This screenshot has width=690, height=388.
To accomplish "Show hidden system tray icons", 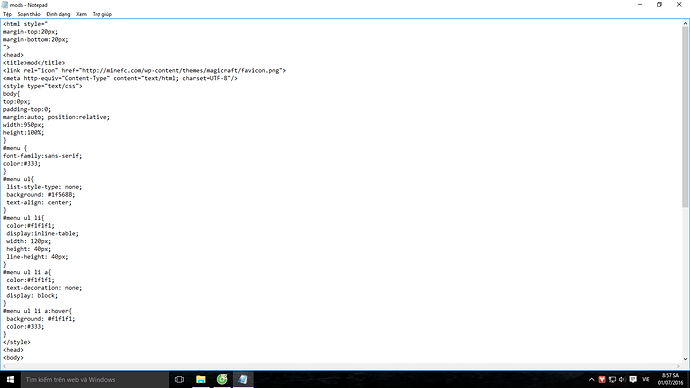I will (591, 379).
